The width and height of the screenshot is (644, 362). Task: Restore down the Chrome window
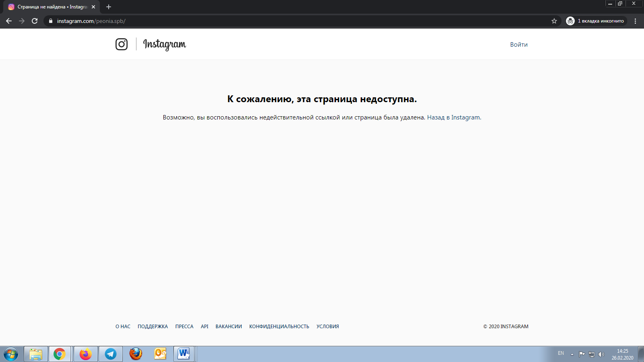pyautogui.click(x=620, y=4)
